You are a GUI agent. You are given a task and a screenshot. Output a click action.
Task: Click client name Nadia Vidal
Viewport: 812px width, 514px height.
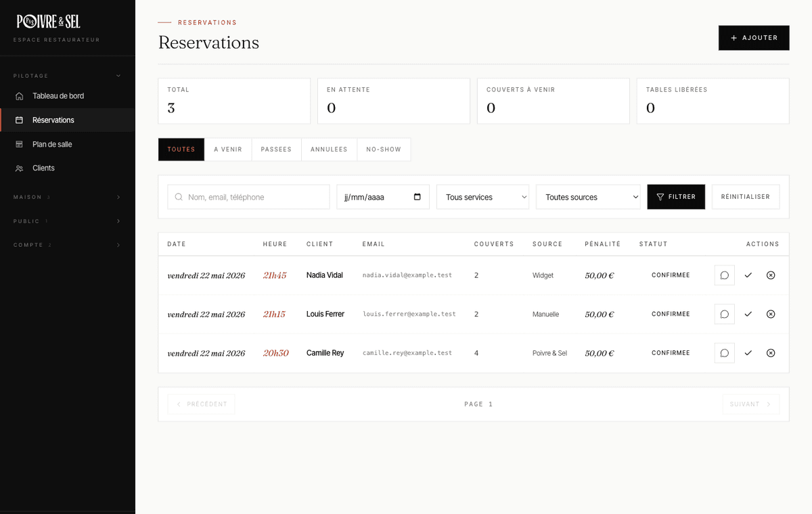click(x=325, y=275)
